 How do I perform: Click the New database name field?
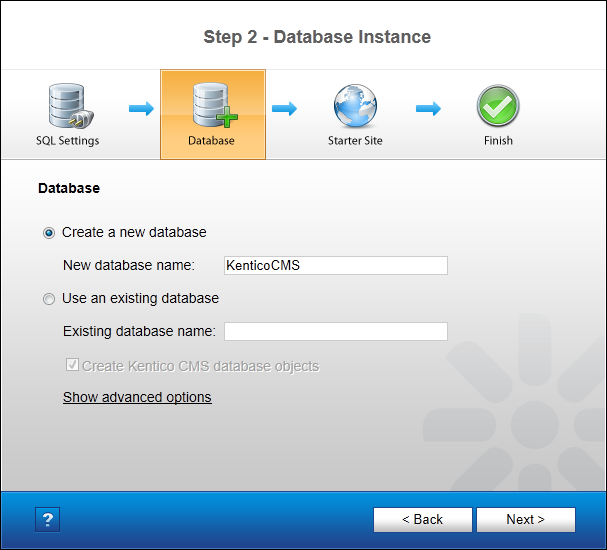pyautogui.click(x=336, y=266)
